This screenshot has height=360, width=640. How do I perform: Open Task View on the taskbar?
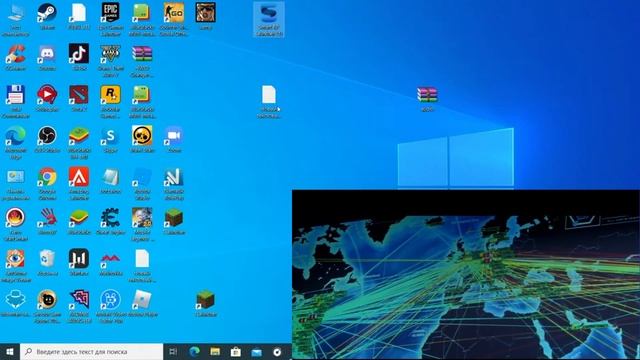click(x=173, y=352)
